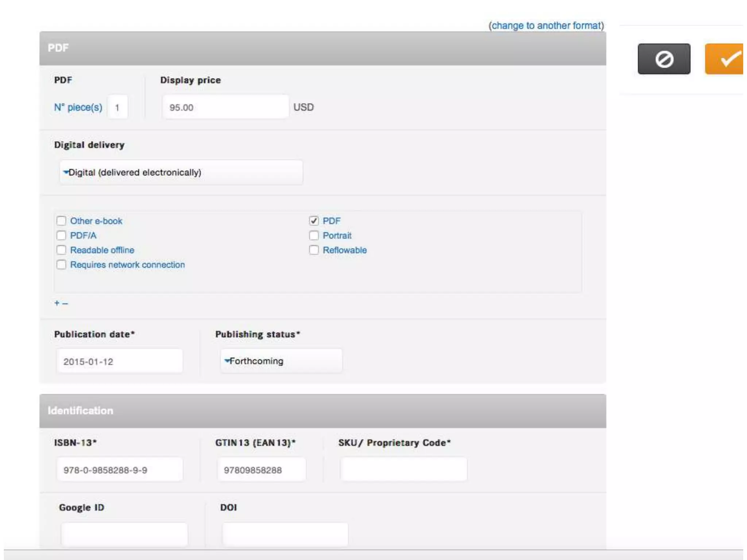Click the SKU/Proprietary Code field
The width and height of the screenshot is (747, 560).
[403, 470]
